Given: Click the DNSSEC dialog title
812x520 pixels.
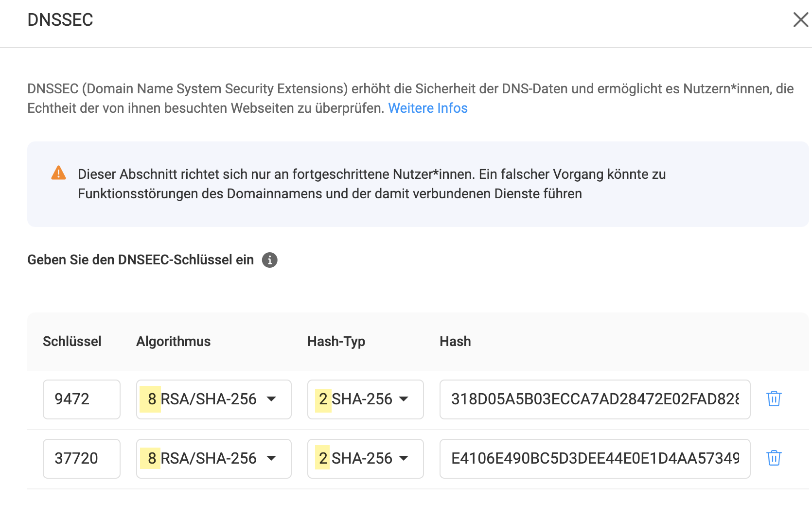Looking at the screenshot, I should click(x=60, y=20).
